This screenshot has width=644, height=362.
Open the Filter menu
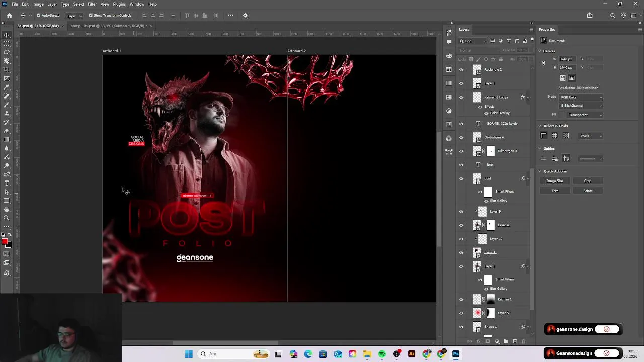(x=92, y=4)
